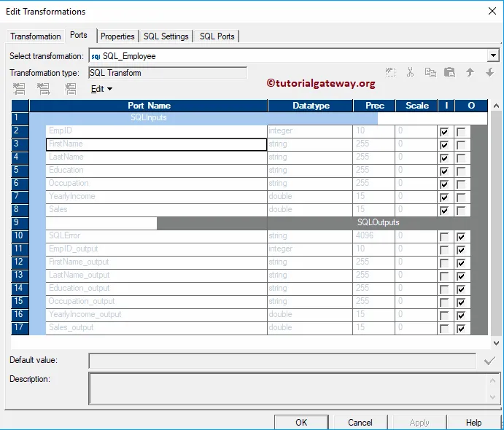504x430 pixels.
Task: Click the first group icon left of Edit
Action: 19,89
